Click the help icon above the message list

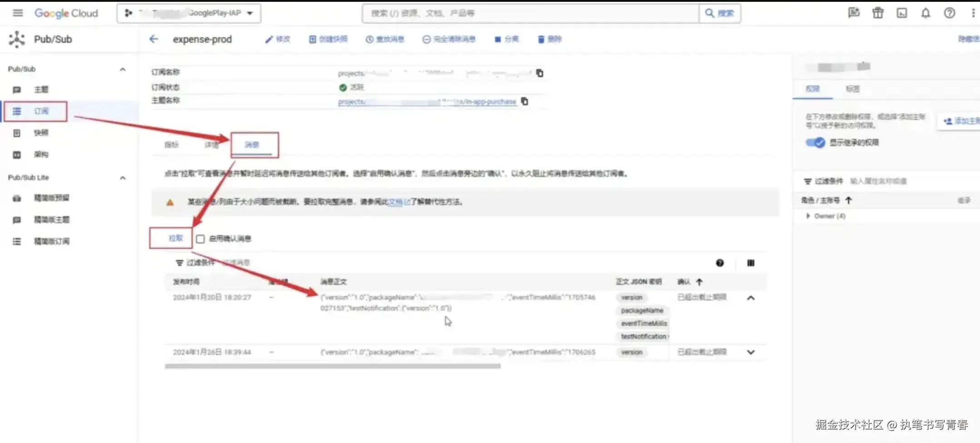click(x=720, y=263)
